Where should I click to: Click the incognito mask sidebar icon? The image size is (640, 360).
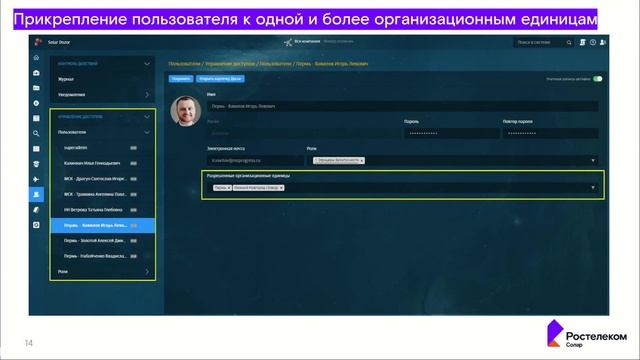(x=36, y=164)
